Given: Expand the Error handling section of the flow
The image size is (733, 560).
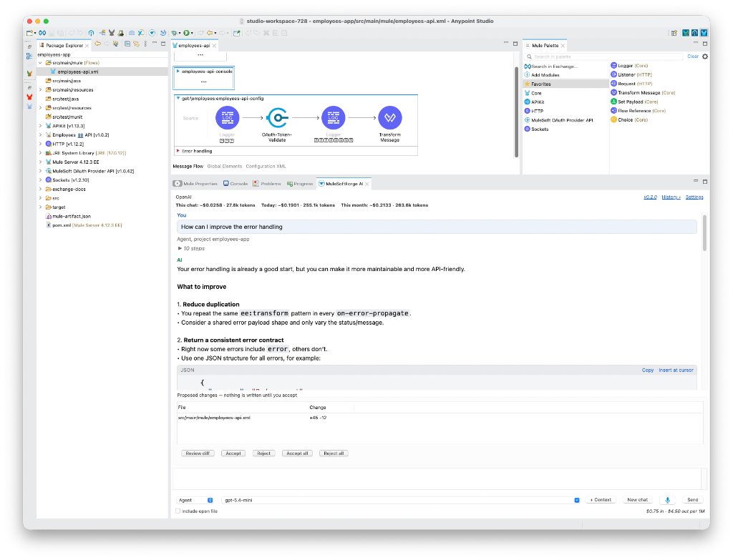Looking at the screenshot, I should 178,151.
